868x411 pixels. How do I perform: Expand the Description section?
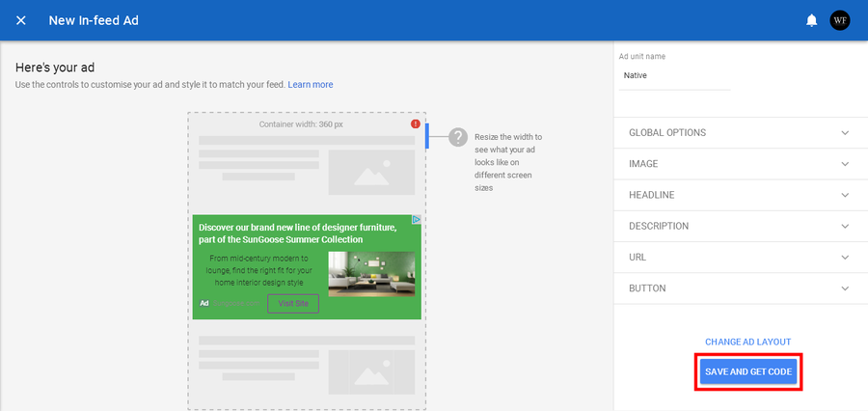[740, 226]
